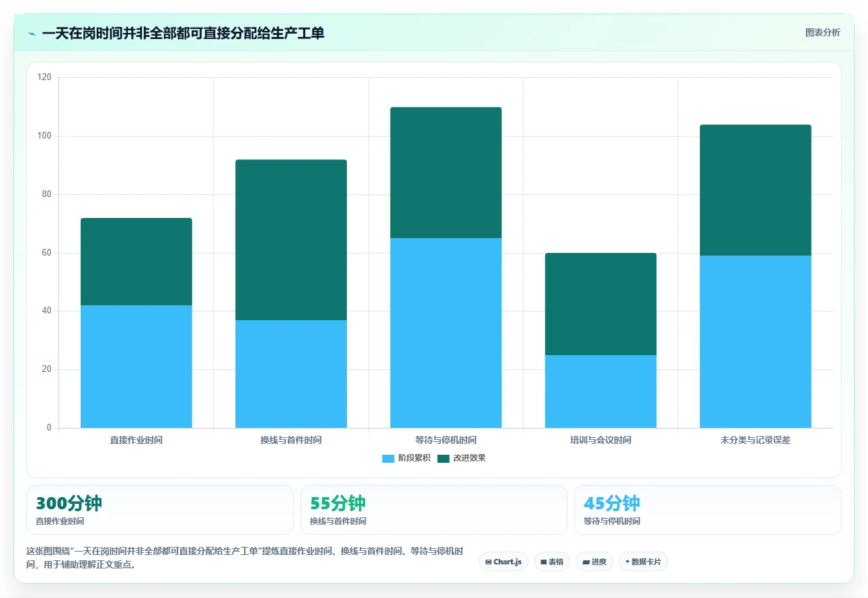Click the y-axis value 60

click(46, 253)
